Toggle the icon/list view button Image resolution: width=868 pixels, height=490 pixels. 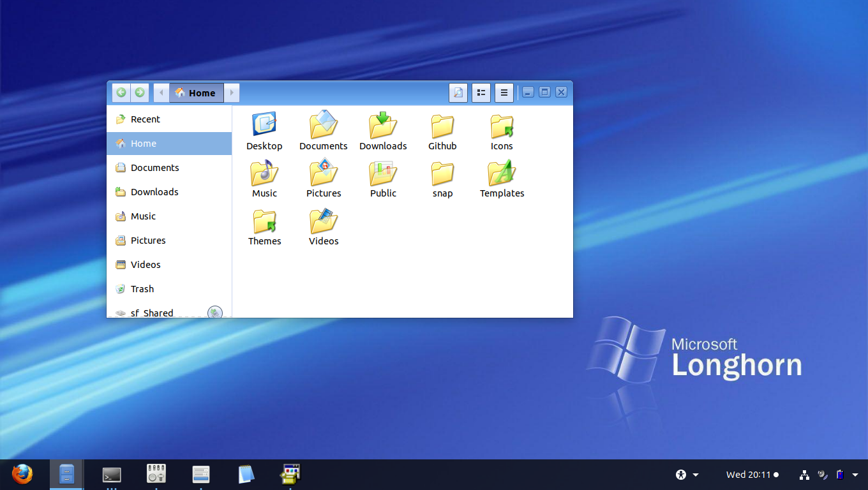(x=481, y=93)
